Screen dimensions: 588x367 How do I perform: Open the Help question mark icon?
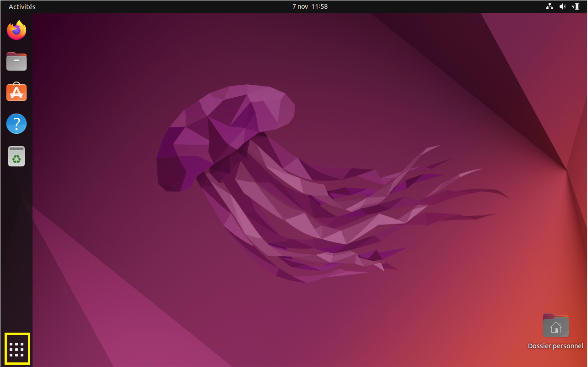16,124
